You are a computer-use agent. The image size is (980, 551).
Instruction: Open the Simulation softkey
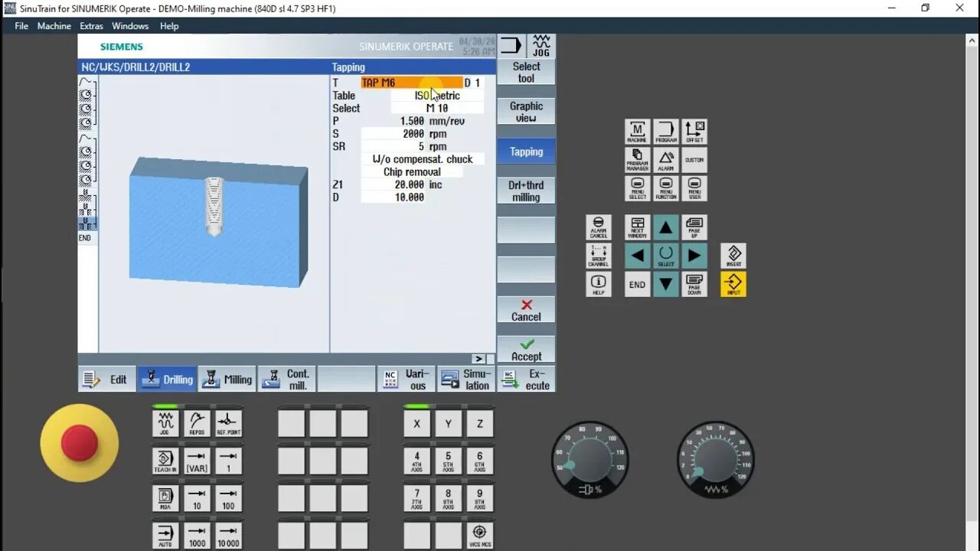point(466,379)
